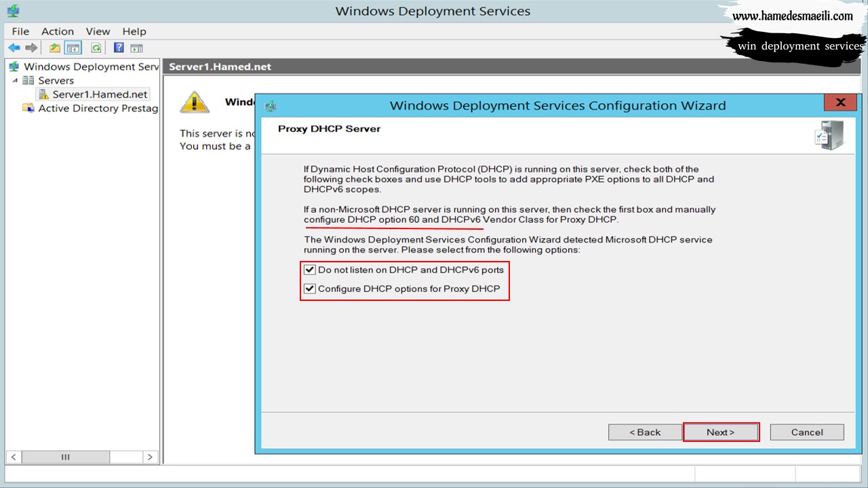Click the tree pane right scroll arrow
This screenshot has width=868, height=488.
coord(151,457)
